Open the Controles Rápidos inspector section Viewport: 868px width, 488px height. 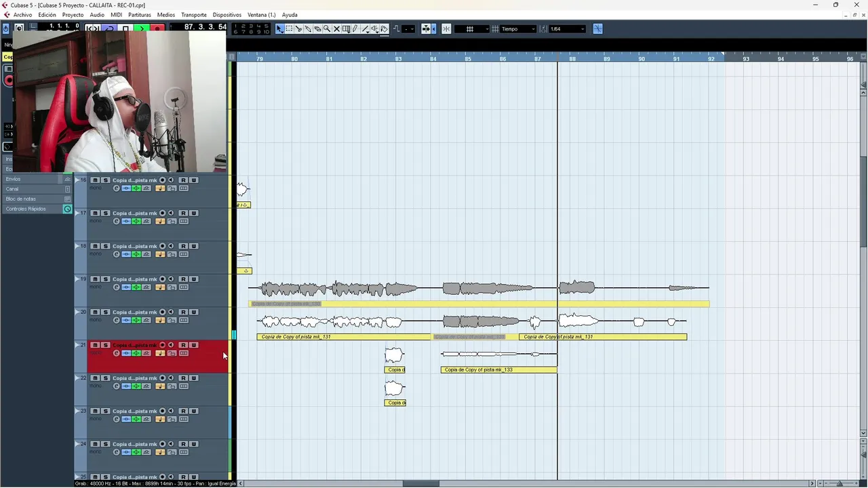[37, 209]
